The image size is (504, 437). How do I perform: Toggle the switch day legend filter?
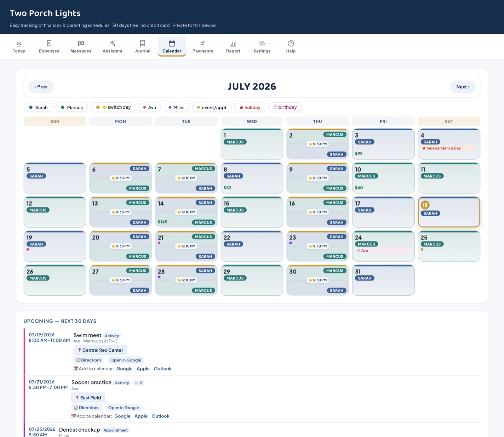pyautogui.click(x=113, y=107)
